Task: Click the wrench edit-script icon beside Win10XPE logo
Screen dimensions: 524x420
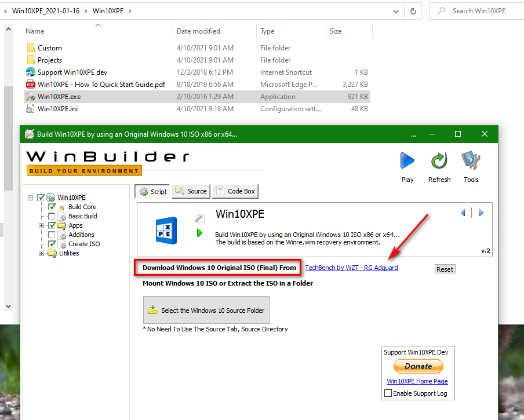Action: point(199,218)
